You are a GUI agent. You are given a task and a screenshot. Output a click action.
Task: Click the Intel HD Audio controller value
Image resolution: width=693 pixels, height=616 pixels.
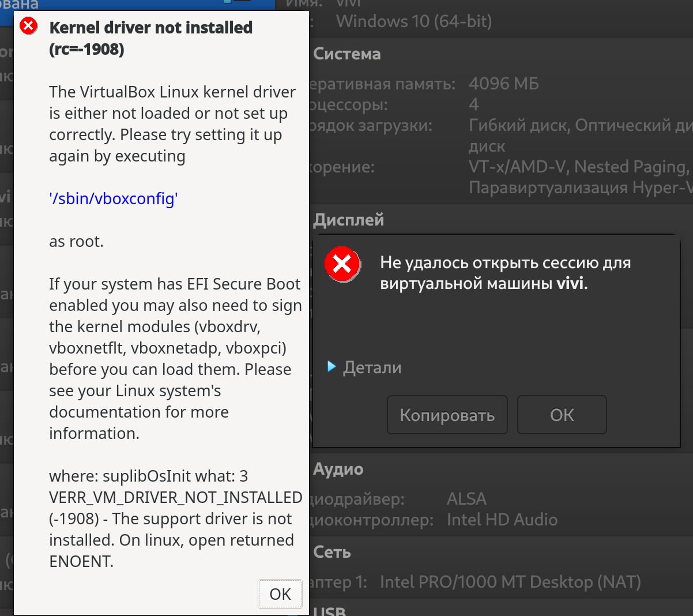click(502, 520)
